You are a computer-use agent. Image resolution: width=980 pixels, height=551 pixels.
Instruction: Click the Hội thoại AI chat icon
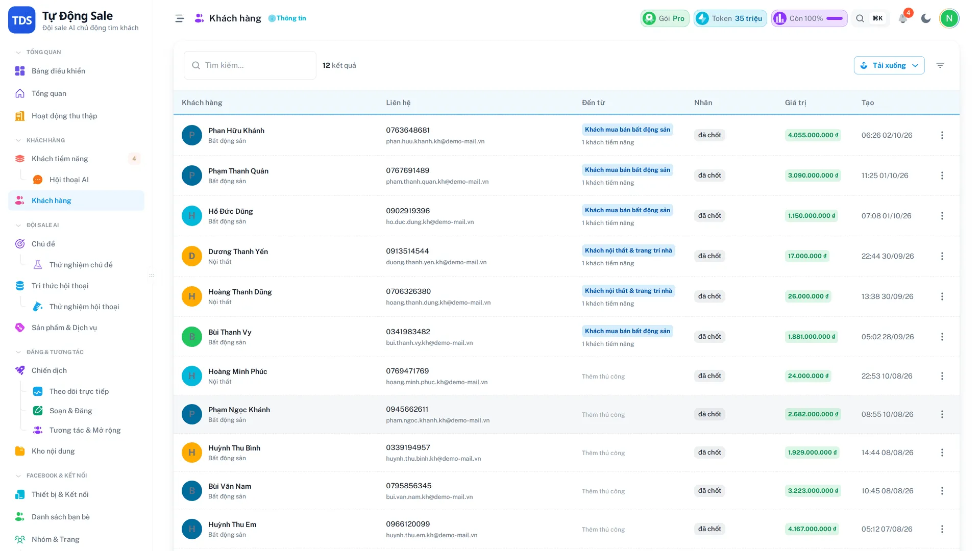38,180
